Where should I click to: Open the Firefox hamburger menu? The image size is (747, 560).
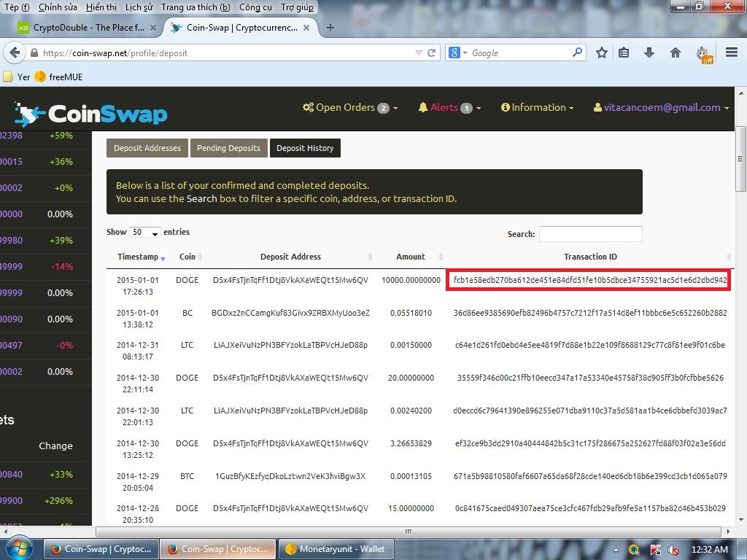[x=732, y=52]
